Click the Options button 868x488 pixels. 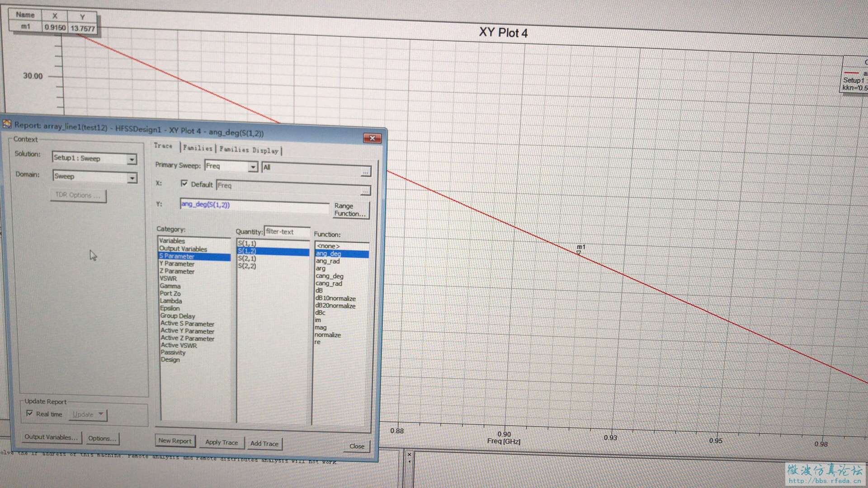tap(102, 438)
